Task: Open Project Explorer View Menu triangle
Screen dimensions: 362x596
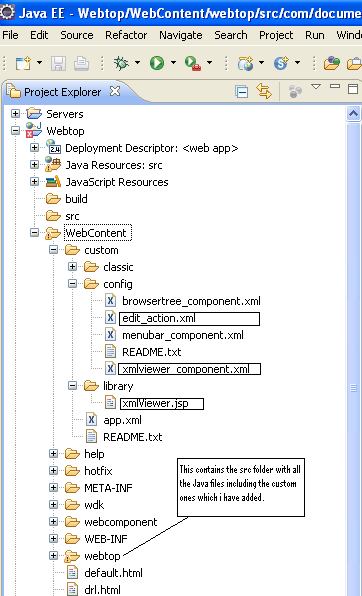Action: 316,87
